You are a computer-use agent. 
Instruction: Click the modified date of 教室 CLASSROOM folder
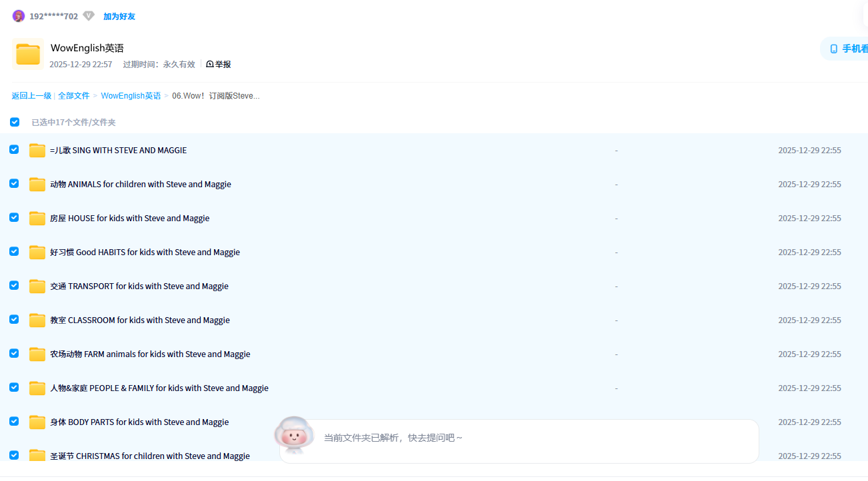pyautogui.click(x=809, y=320)
